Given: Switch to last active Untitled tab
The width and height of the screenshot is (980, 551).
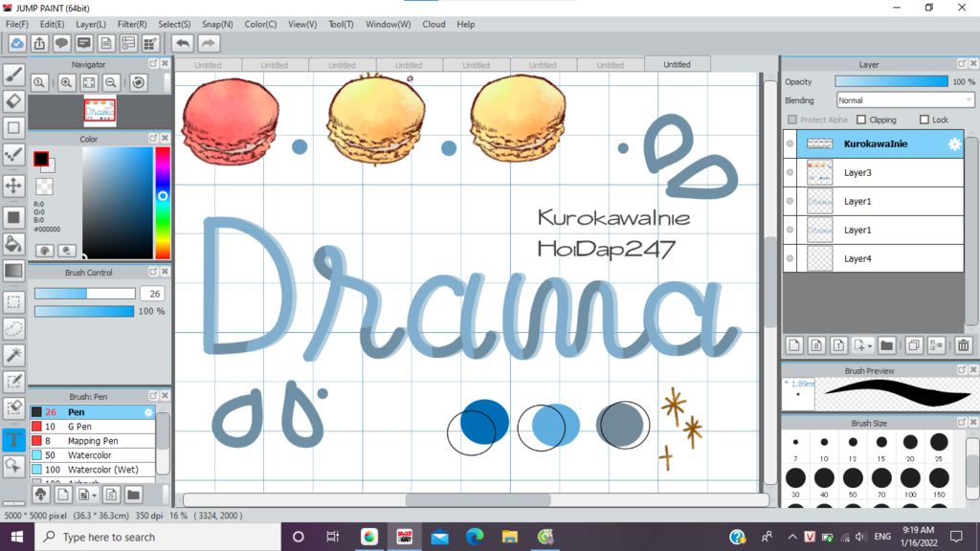Looking at the screenshot, I should (x=677, y=64).
